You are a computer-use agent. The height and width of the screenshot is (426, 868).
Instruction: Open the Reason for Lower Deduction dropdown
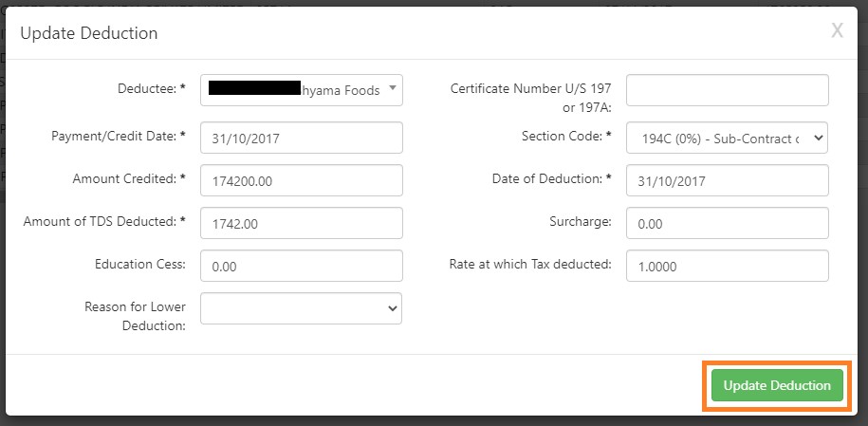[x=301, y=308]
